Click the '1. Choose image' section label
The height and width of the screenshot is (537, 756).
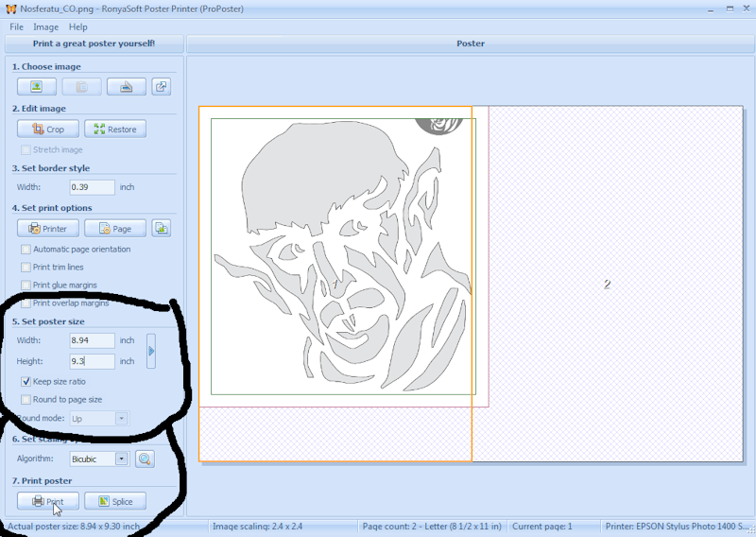coord(46,66)
